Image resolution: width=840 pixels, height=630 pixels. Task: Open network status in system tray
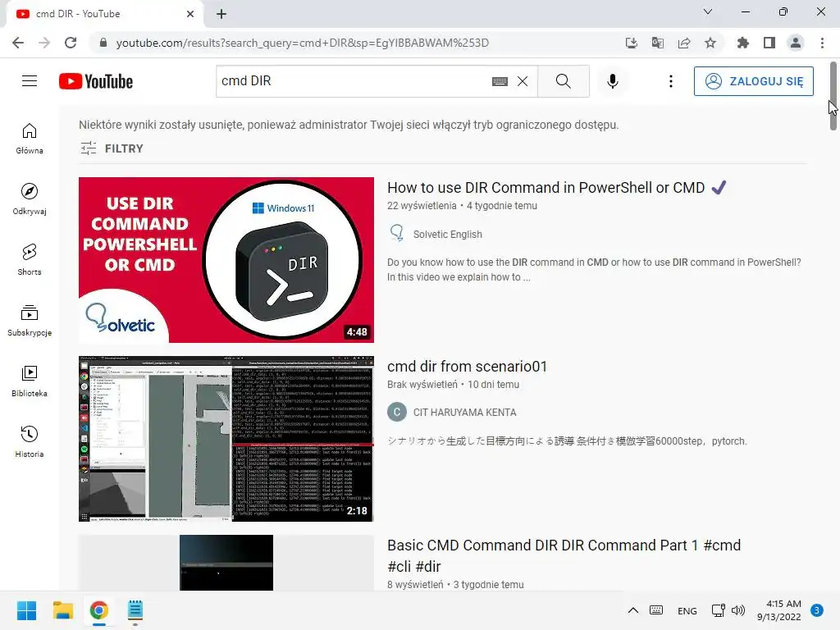tap(718, 610)
